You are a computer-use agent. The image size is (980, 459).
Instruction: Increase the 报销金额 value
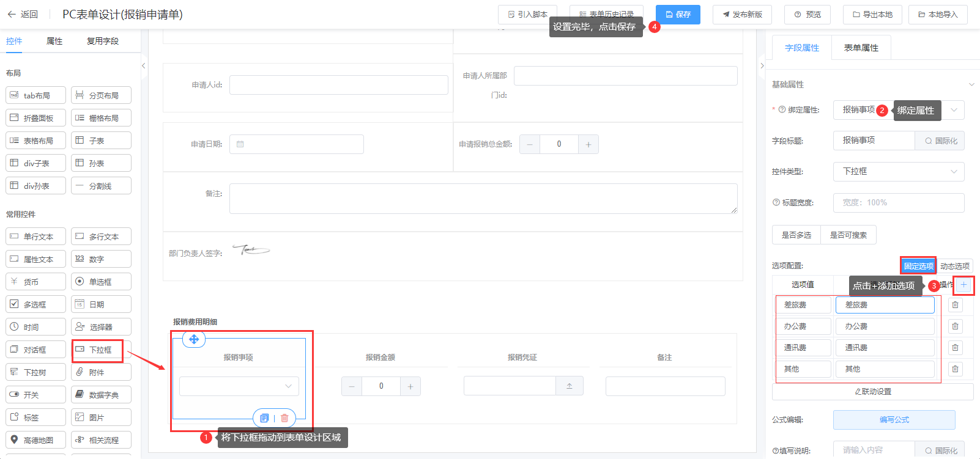point(410,386)
